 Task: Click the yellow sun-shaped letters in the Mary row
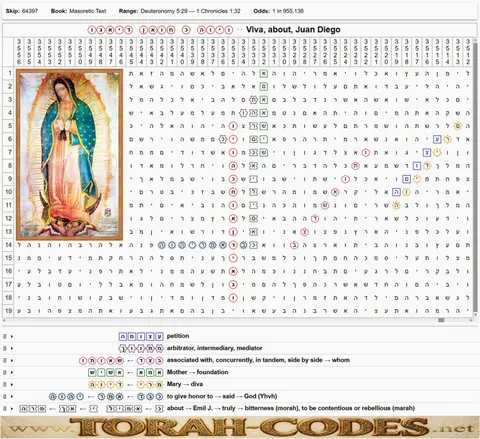click(126, 384)
